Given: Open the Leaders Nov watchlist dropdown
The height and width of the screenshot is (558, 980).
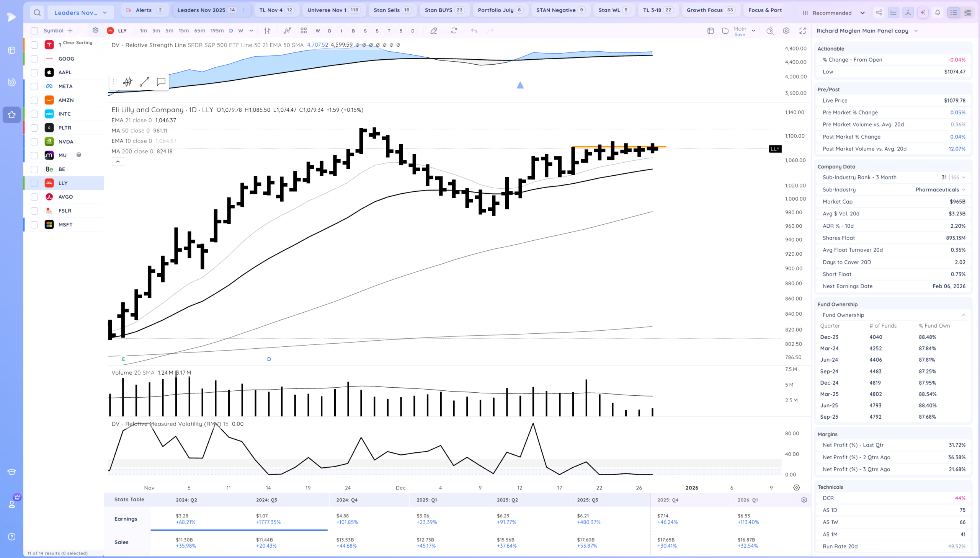Looking at the screenshot, I should [80, 13].
